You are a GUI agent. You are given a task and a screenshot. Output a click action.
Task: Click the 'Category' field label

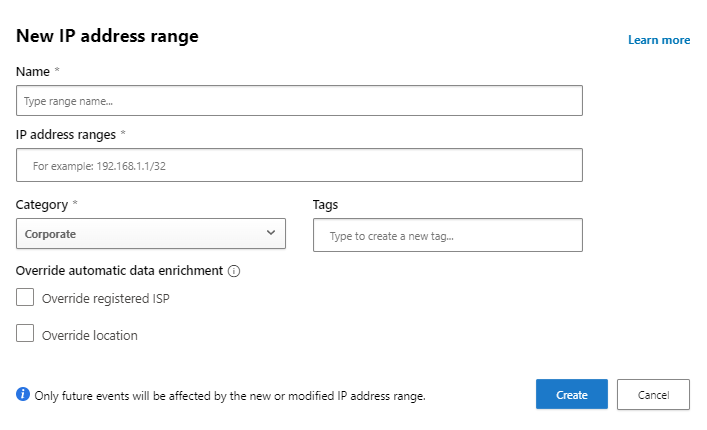pyautogui.click(x=42, y=204)
